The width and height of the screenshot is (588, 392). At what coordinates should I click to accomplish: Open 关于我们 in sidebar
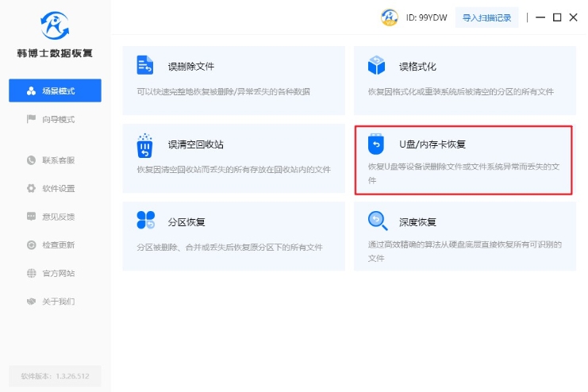[x=55, y=302]
